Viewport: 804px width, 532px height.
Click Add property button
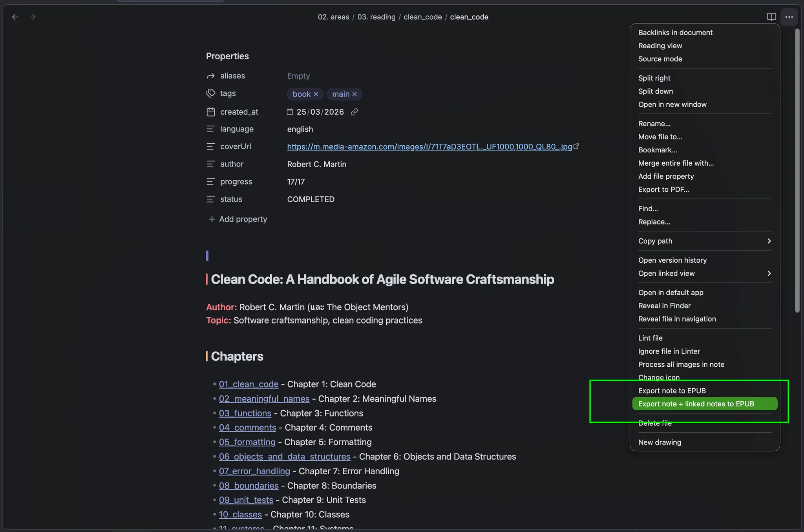tap(238, 219)
